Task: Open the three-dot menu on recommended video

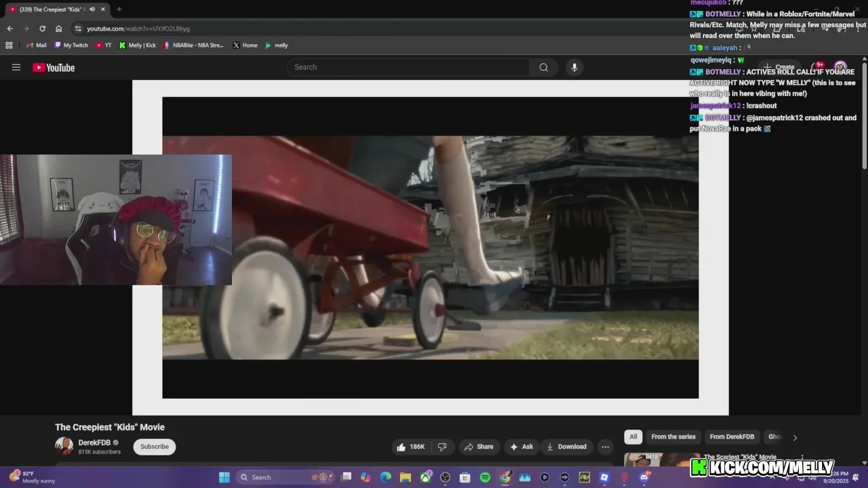Action: pyautogui.click(x=802, y=457)
